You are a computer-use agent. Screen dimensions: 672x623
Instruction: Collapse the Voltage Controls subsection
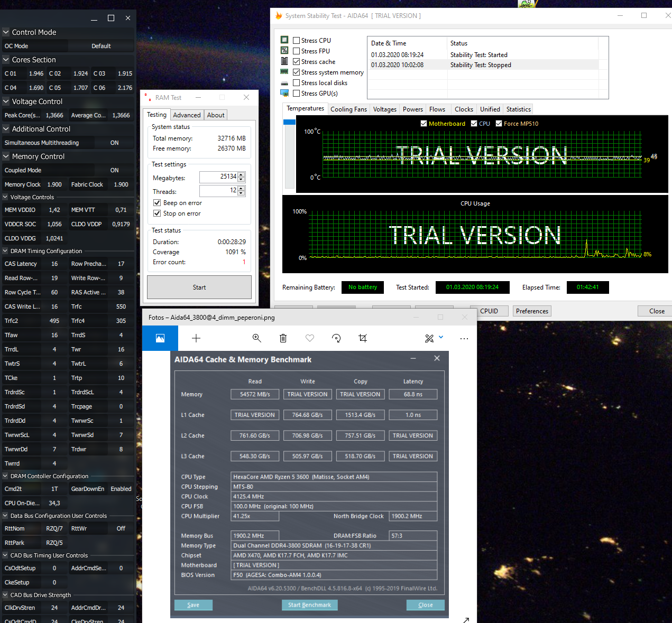pyautogui.click(x=6, y=197)
